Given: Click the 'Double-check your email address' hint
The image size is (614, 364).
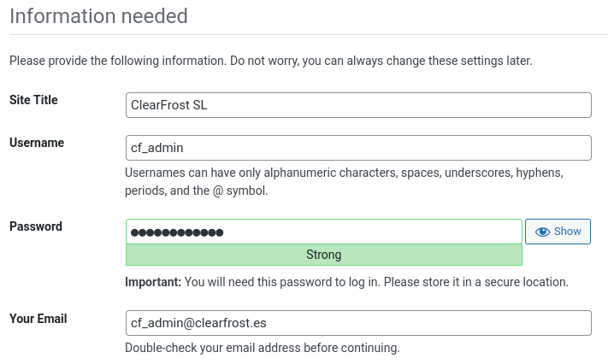Looking at the screenshot, I should [x=262, y=348].
